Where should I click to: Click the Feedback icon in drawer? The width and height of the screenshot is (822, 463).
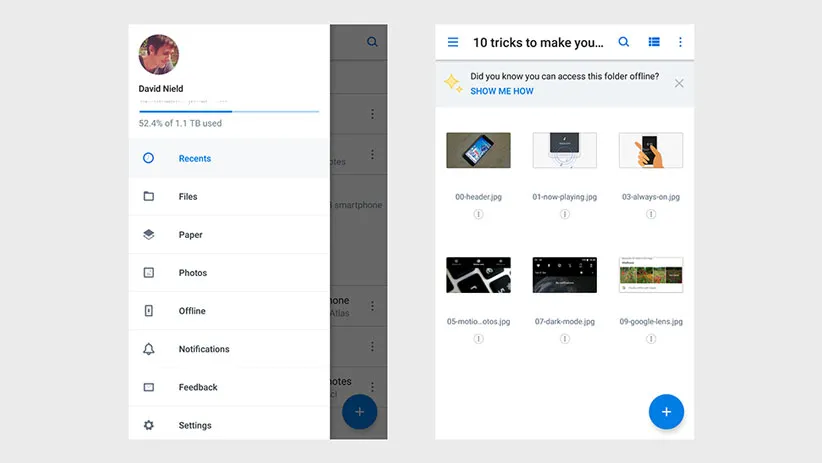pos(149,387)
